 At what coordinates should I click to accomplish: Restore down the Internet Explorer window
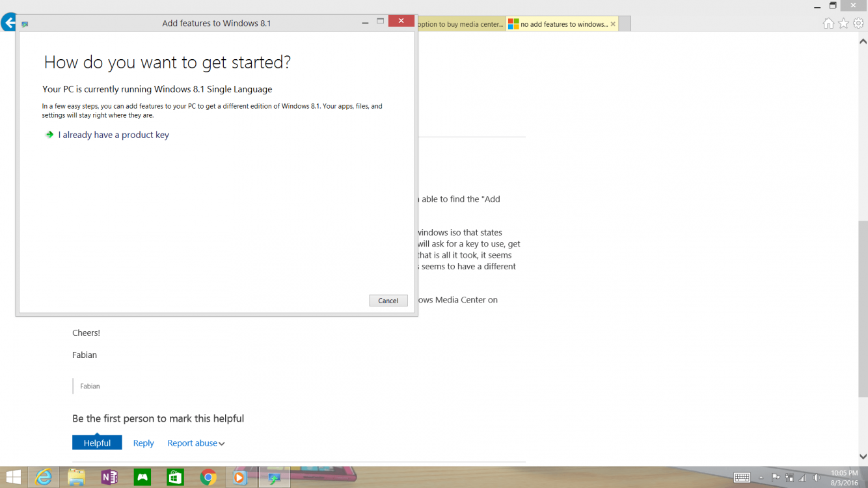point(833,5)
